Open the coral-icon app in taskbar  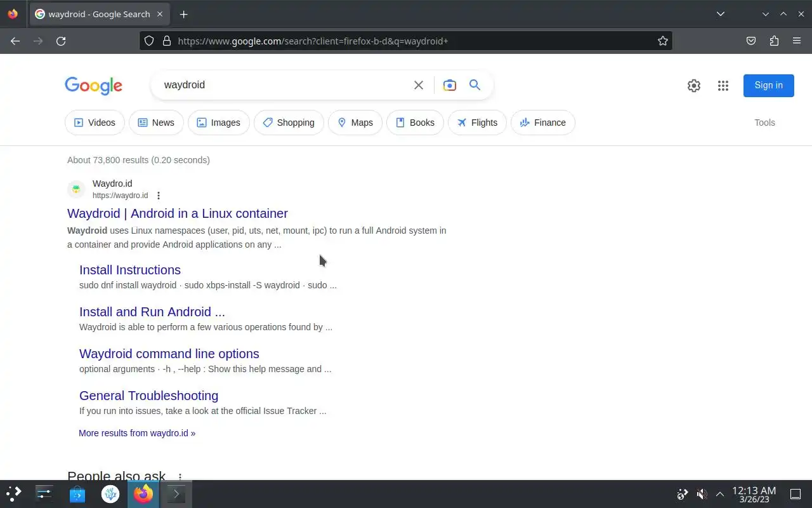coord(110,493)
